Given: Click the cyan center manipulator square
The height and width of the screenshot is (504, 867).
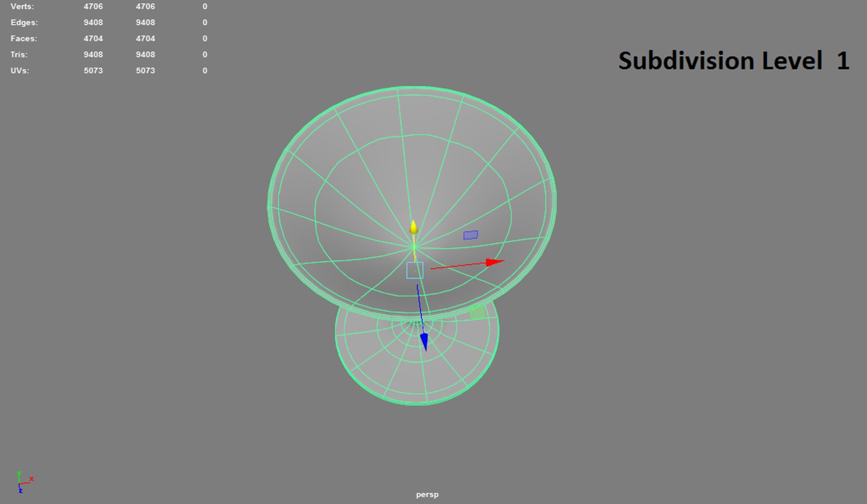Looking at the screenshot, I should (415, 270).
